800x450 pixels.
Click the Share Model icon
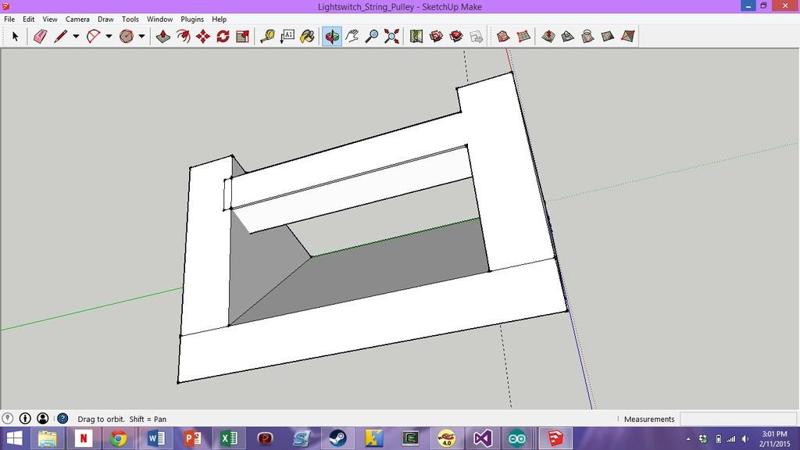[x=456, y=36]
